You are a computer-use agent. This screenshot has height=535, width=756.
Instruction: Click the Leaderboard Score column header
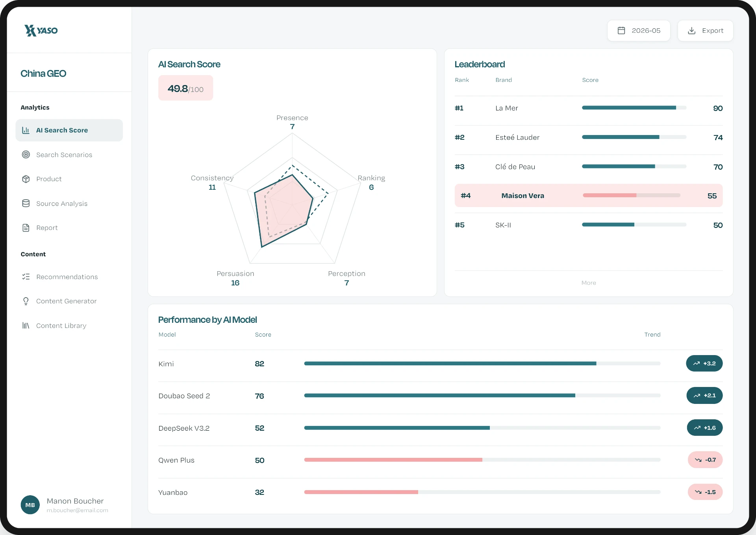pos(590,80)
